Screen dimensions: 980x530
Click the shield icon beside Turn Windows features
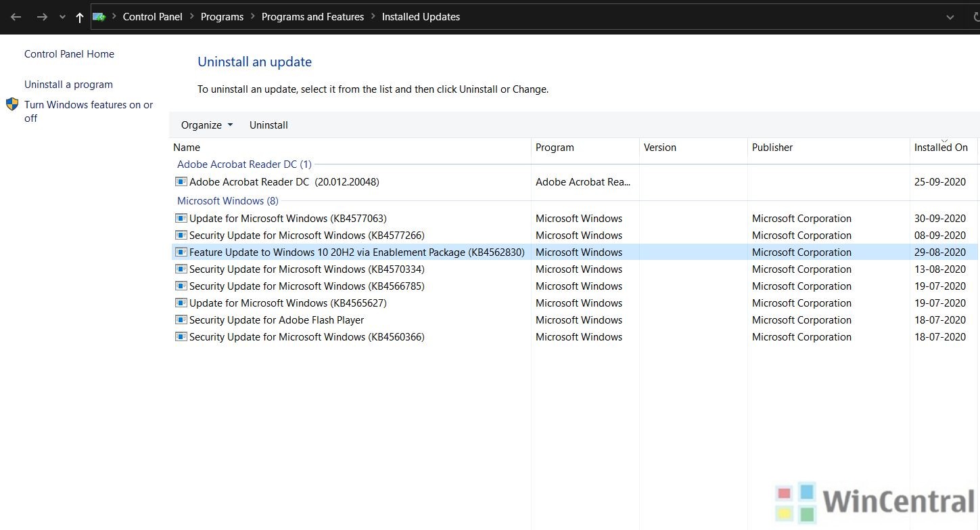pyautogui.click(x=12, y=105)
